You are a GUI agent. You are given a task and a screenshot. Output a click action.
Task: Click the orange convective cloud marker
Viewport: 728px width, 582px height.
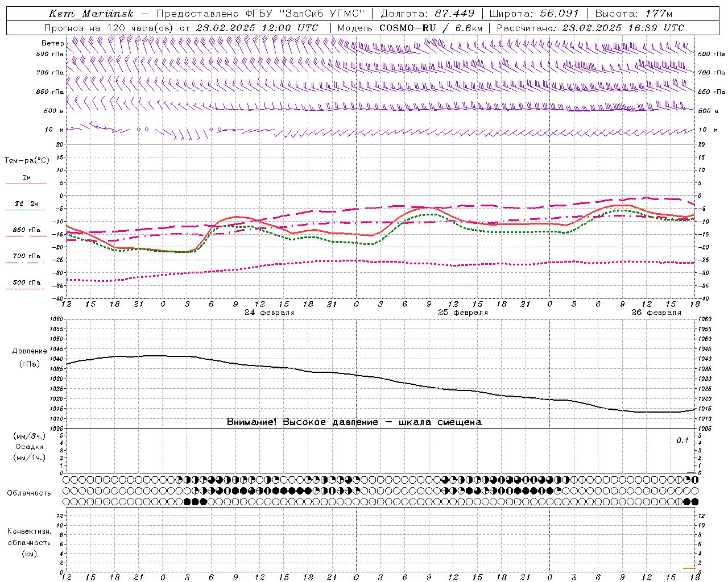tap(689, 568)
